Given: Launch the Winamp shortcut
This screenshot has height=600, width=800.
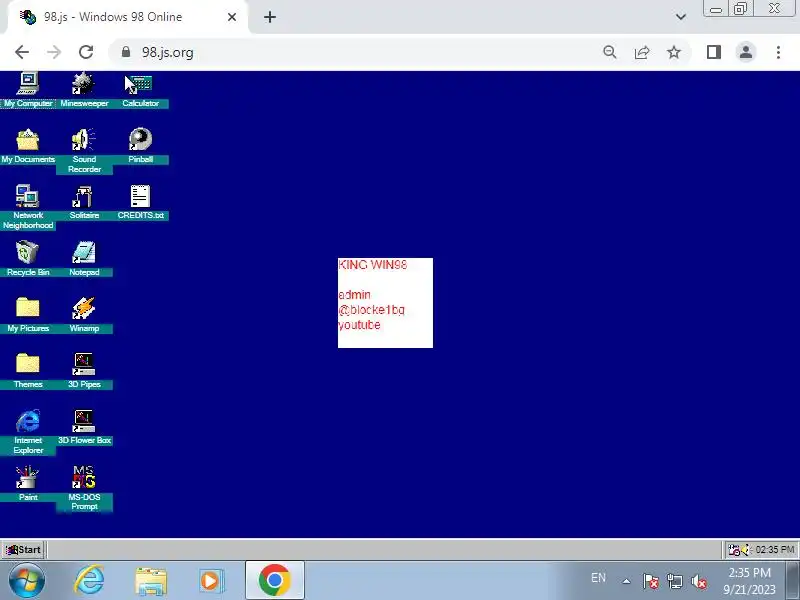Looking at the screenshot, I should (x=84, y=315).
